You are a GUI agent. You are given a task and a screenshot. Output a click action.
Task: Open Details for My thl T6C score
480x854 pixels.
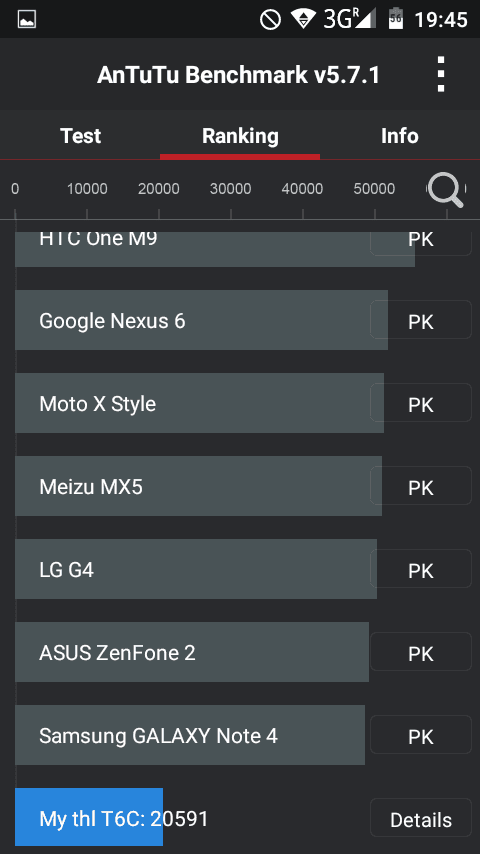[x=421, y=818]
